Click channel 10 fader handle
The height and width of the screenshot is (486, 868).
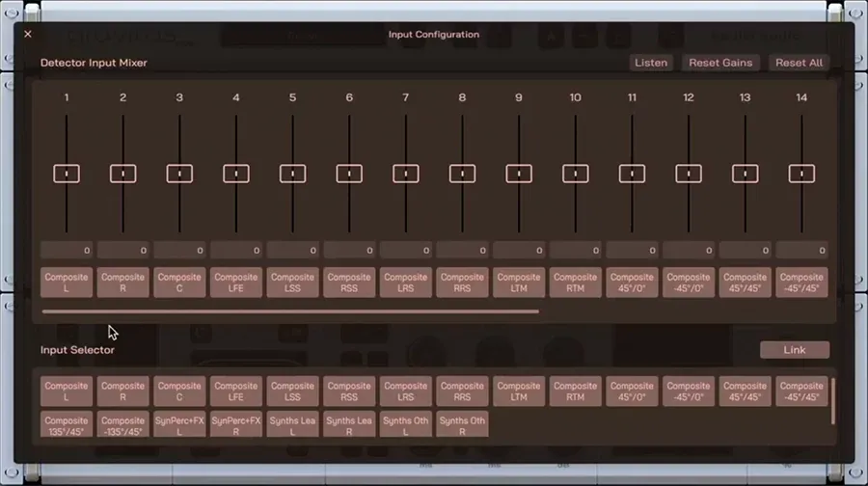(x=575, y=174)
